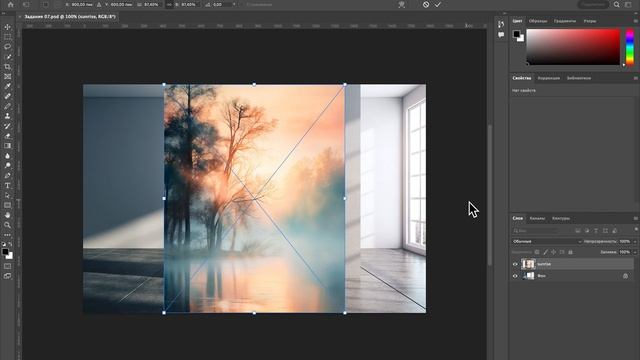Image resolution: width=640 pixels, height=360 pixels.
Task: Switch to the Библиотеки tab
Action: 579,78
